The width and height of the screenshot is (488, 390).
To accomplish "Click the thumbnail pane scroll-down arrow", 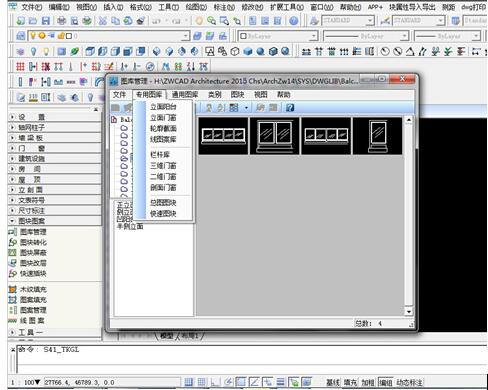I will (x=409, y=311).
